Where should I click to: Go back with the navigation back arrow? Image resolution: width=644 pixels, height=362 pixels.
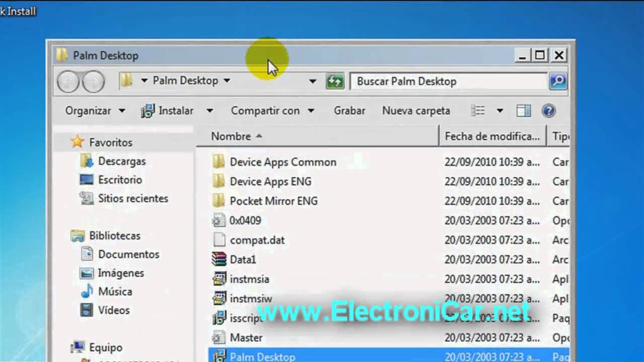pyautogui.click(x=68, y=81)
